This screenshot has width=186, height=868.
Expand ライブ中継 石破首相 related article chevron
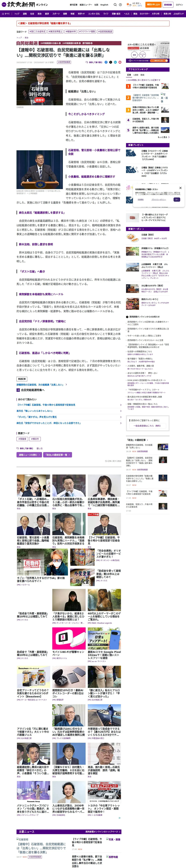point(121,405)
